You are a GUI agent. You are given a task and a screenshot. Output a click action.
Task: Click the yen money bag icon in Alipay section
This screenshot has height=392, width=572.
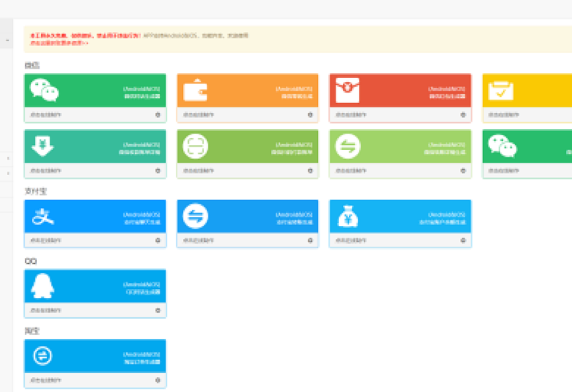tap(348, 217)
